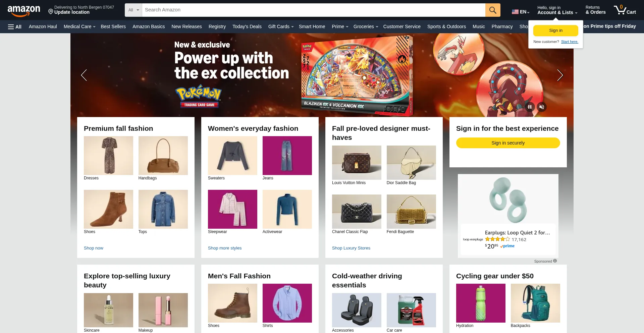Expand the All search category dropdown
The width and height of the screenshot is (644, 333).
(133, 10)
